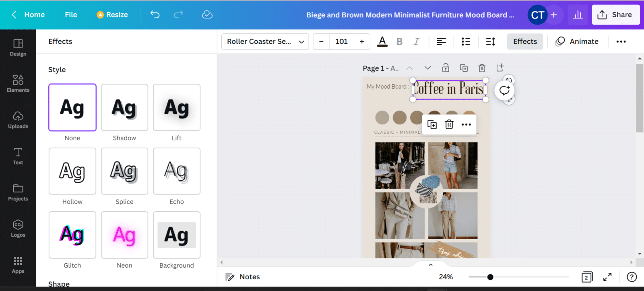
Task: Open the Notes panel
Action: point(242,277)
